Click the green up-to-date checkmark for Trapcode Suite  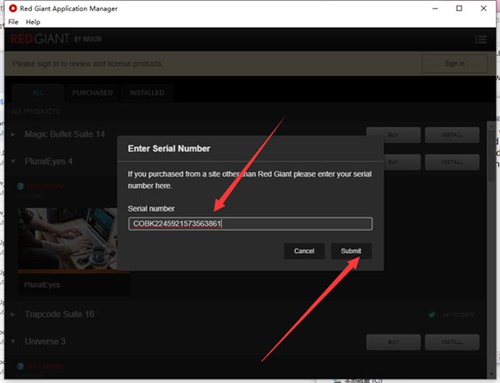(432, 314)
